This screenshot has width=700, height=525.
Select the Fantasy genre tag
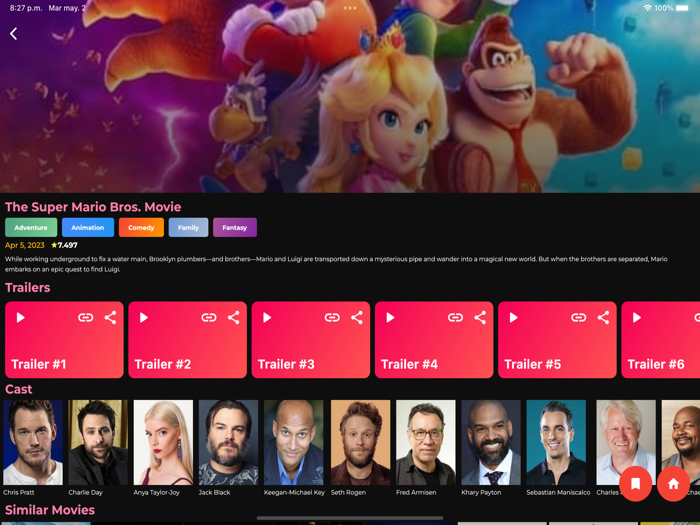pyautogui.click(x=235, y=227)
